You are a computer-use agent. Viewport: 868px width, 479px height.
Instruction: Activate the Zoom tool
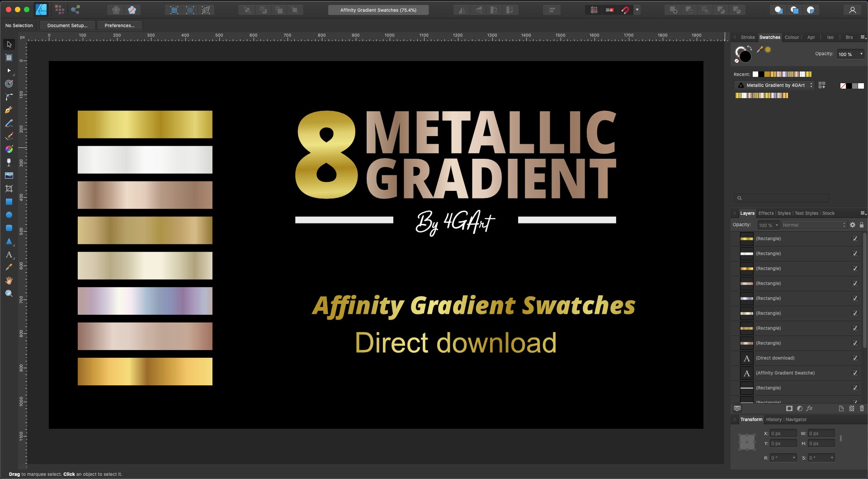[x=9, y=293]
